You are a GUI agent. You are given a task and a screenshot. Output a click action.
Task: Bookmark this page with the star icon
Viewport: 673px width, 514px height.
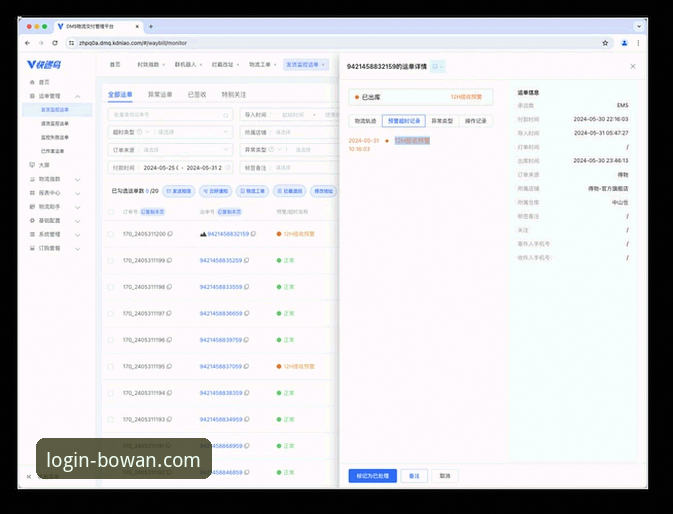(x=605, y=43)
